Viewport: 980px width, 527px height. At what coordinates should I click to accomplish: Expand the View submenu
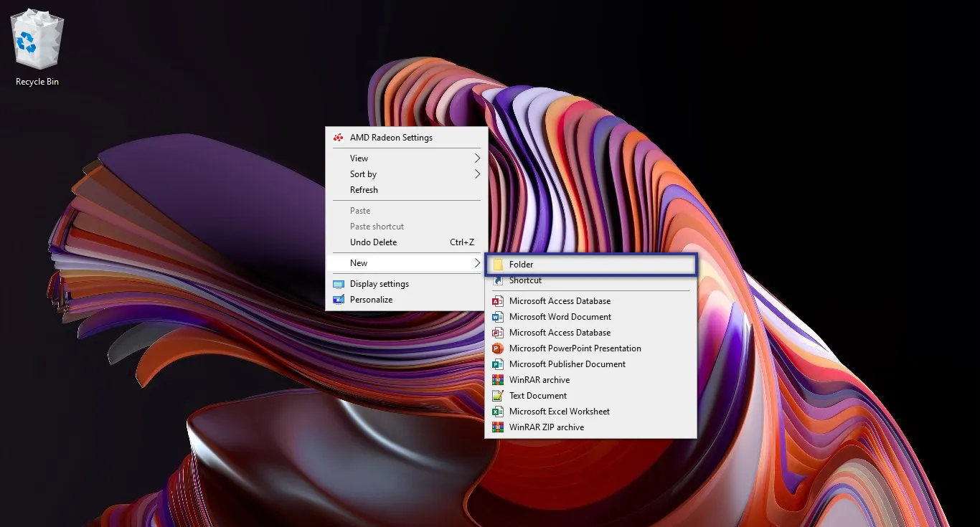(x=359, y=158)
